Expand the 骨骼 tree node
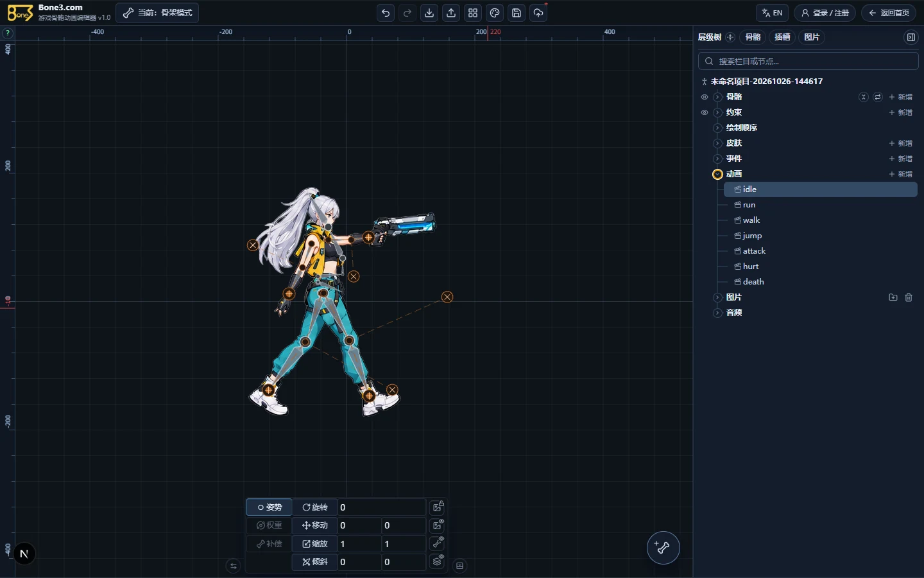The image size is (924, 578). coord(717,97)
